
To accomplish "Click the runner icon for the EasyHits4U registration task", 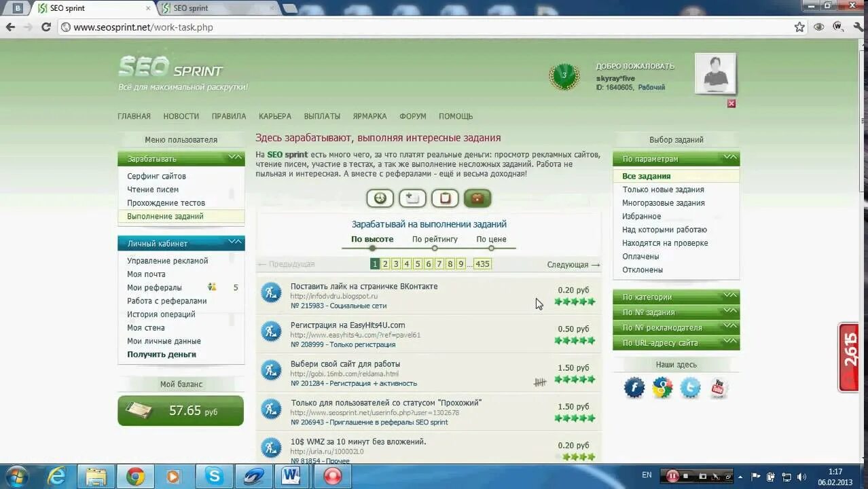I will click(x=271, y=331).
